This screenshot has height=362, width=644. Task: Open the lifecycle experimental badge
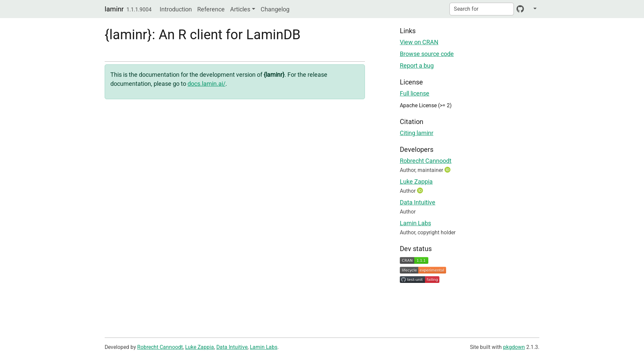pos(423,270)
